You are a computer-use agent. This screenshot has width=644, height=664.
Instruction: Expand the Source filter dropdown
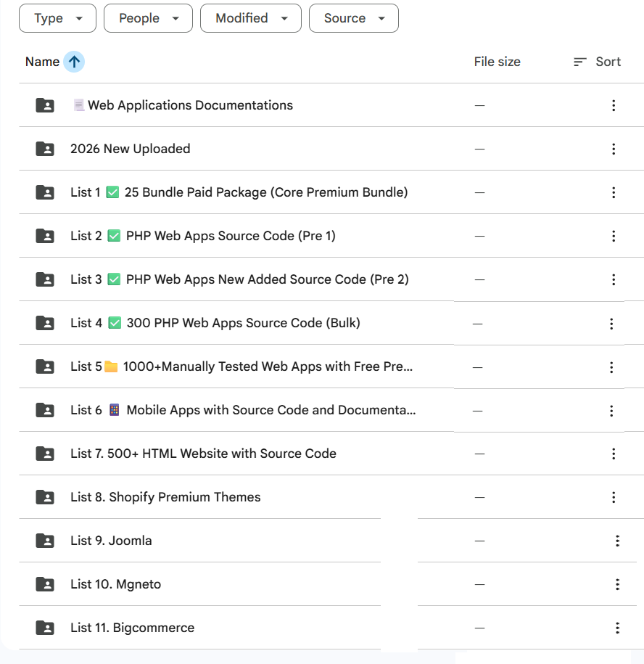point(353,18)
